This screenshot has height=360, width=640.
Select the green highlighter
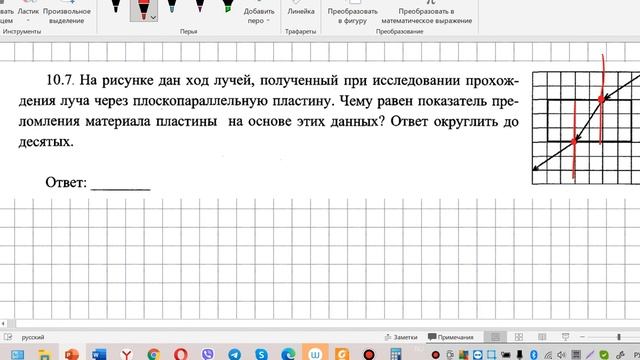click(228, 7)
